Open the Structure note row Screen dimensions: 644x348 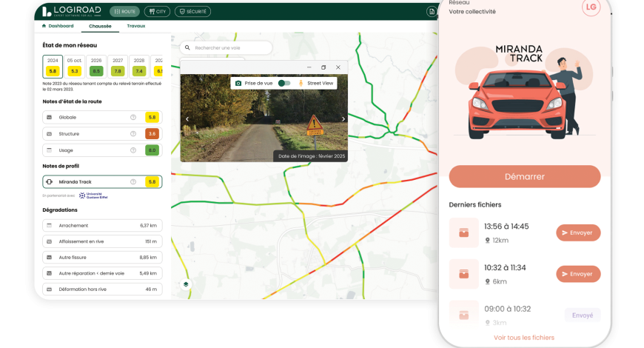pyautogui.click(x=102, y=133)
